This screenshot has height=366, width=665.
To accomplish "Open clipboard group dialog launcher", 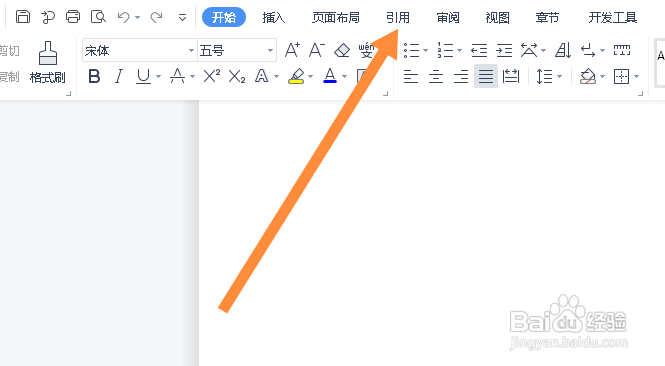I will pyautogui.click(x=68, y=94).
